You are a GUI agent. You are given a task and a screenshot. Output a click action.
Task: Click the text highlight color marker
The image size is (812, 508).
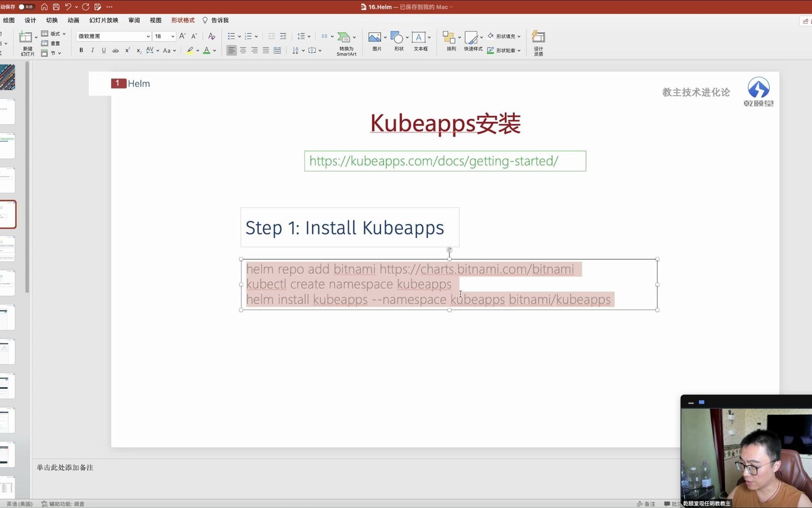click(190, 50)
